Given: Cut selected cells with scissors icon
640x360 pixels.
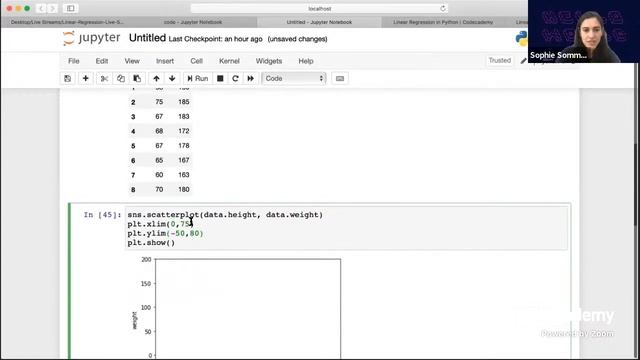Looking at the screenshot, I should pos(104,78).
